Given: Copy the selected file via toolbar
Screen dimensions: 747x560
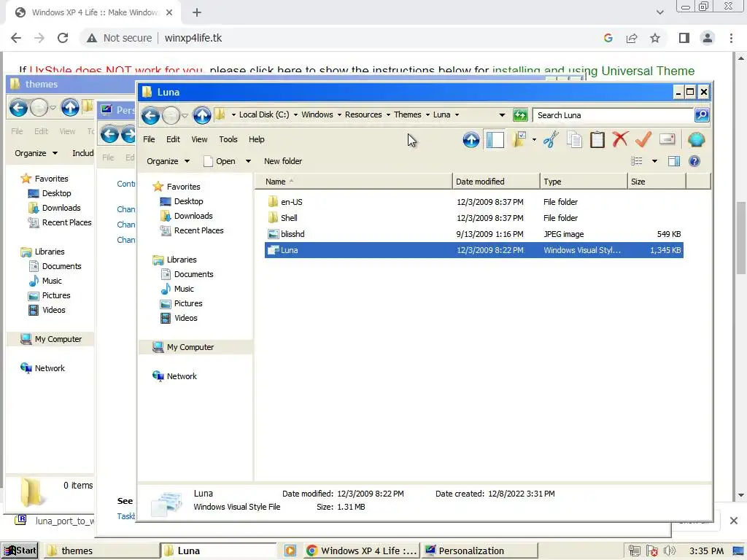Looking at the screenshot, I should 574,139.
